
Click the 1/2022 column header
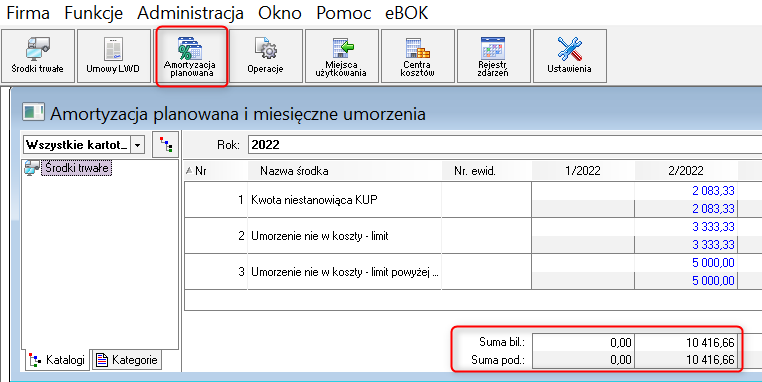[x=583, y=171]
